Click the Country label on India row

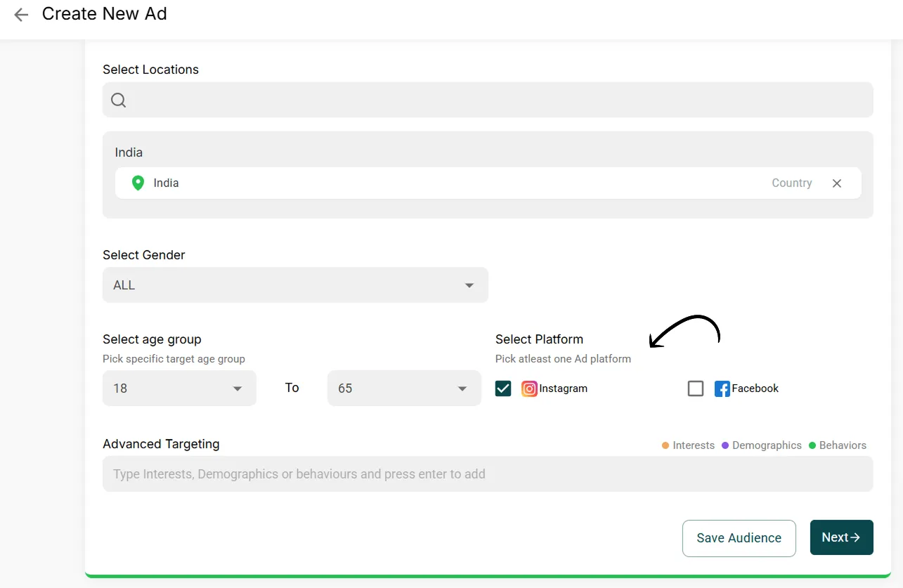(x=791, y=183)
